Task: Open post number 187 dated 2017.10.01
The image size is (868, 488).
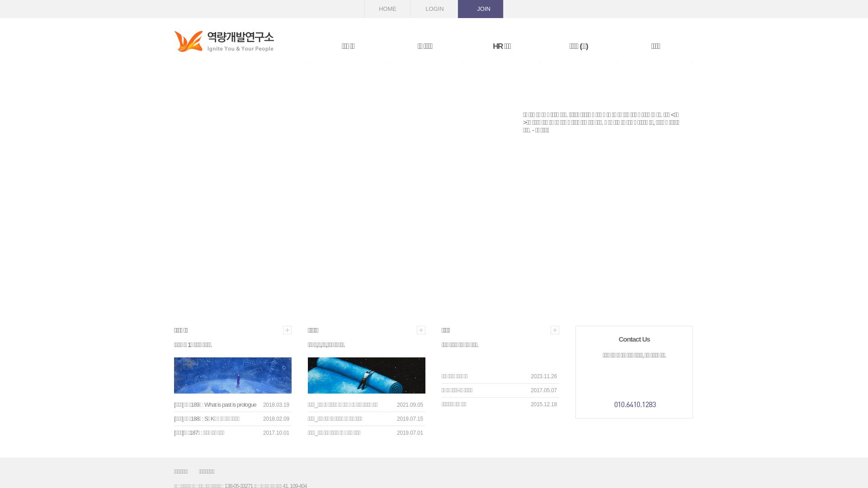Action: (x=199, y=433)
